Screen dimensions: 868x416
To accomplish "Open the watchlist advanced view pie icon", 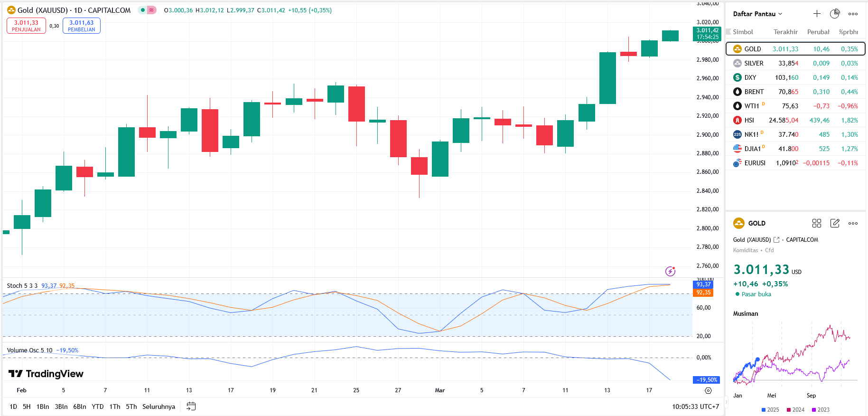I will point(835,14).
